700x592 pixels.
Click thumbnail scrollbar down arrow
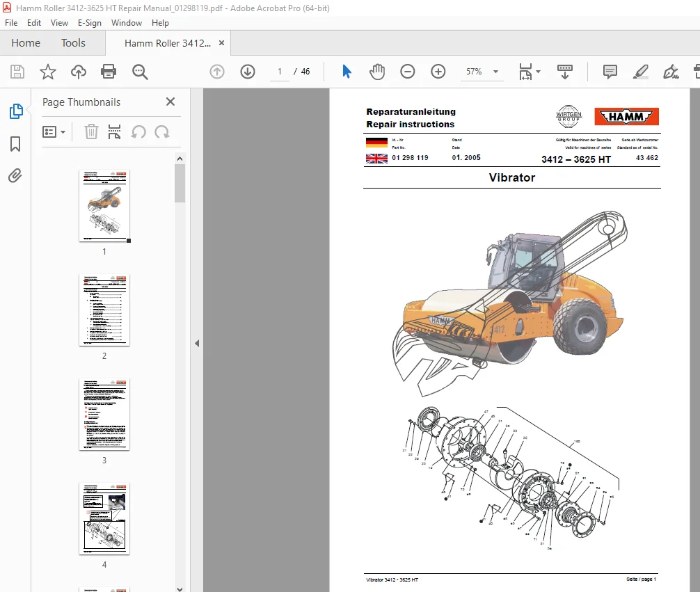[180, 589]
